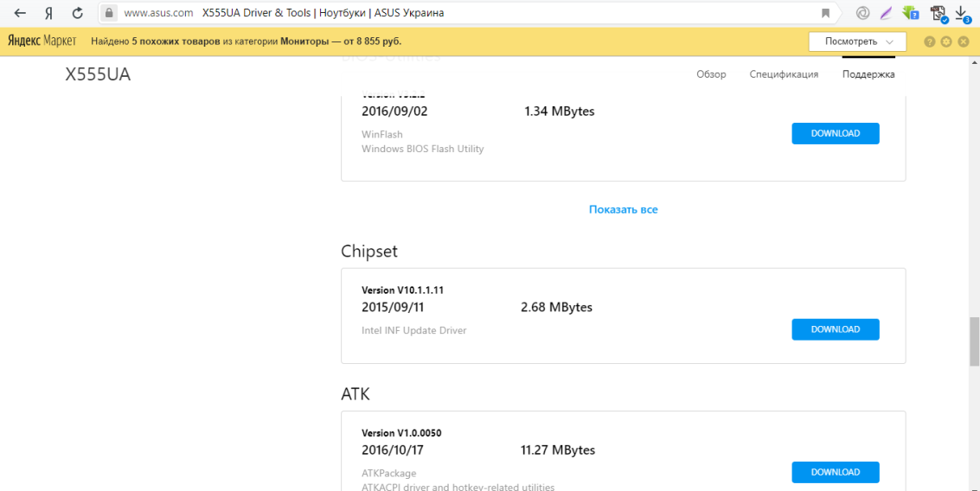Bookmark this page using the flag icon
Screen dimensions: 980x491
point(826,13)
